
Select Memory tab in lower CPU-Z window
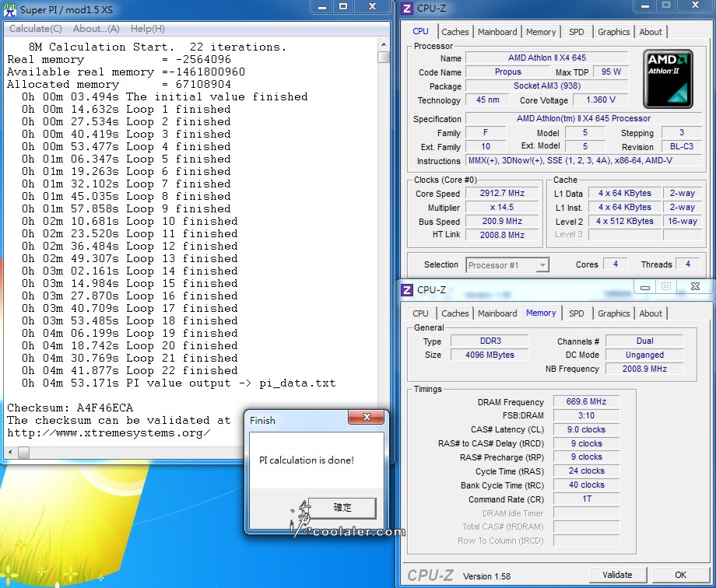(x=541, y=313)
